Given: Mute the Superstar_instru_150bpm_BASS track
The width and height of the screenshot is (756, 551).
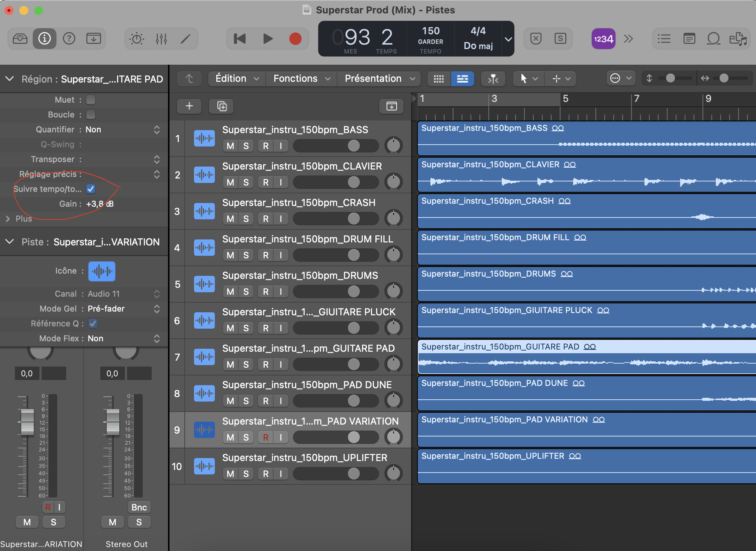Looking at the screenshot, I should click(x=230, y=146).
